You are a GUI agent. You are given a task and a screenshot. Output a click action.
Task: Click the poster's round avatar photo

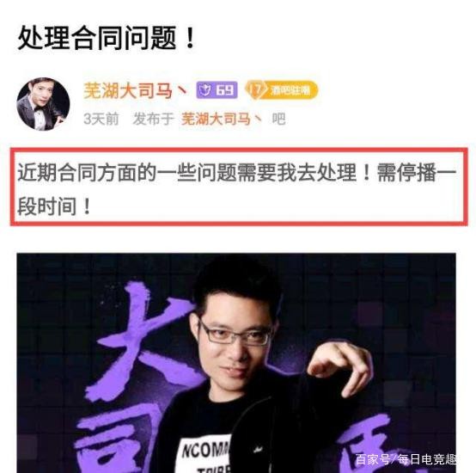43,104
